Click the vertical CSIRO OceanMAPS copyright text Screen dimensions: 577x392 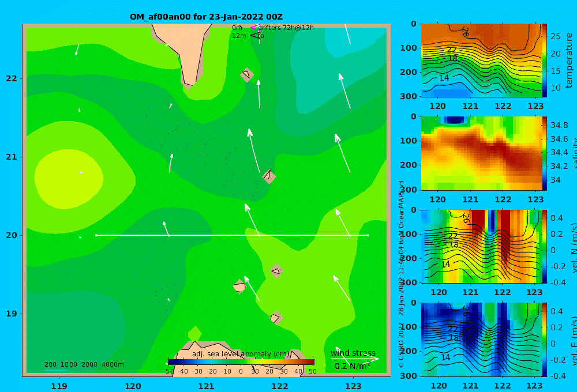401,274
